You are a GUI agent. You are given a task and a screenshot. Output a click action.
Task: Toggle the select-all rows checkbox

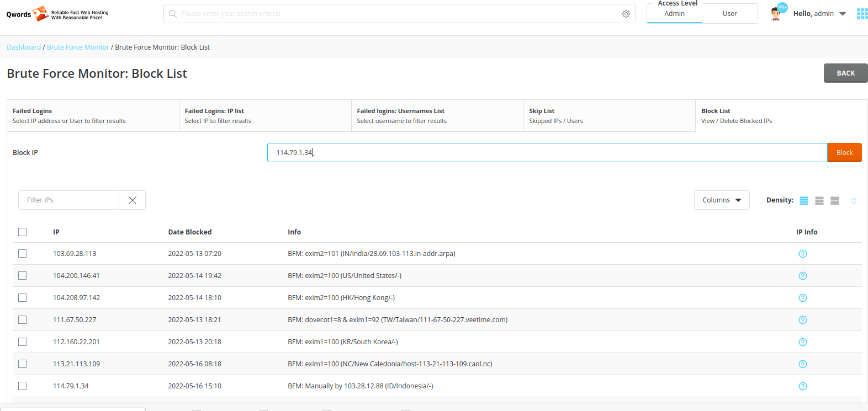point(23,232)
